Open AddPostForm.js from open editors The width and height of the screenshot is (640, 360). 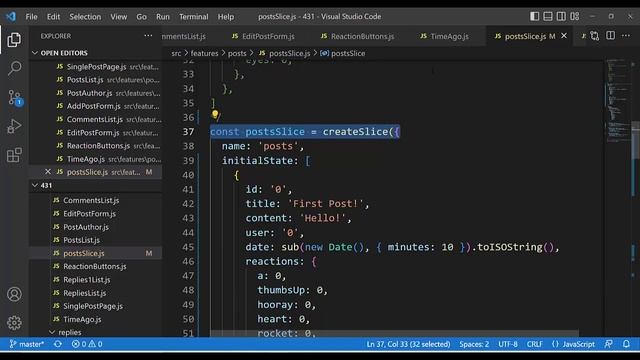(96, 106)
